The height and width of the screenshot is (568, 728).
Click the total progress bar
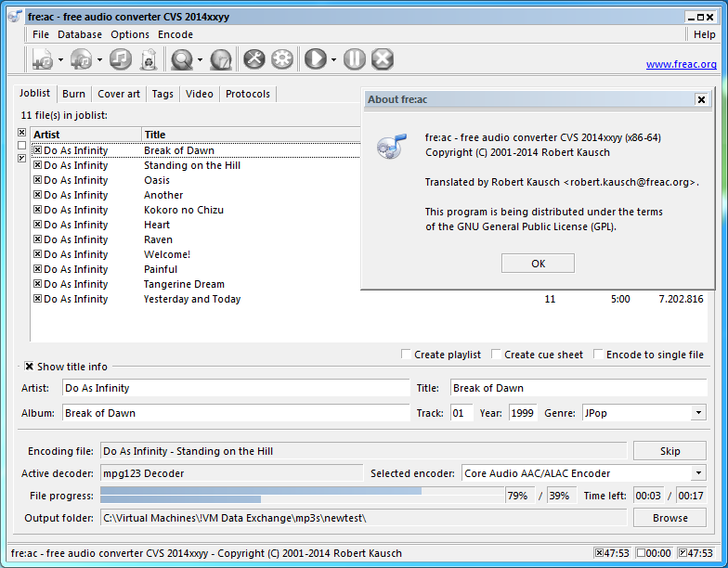tap(303, 499)
